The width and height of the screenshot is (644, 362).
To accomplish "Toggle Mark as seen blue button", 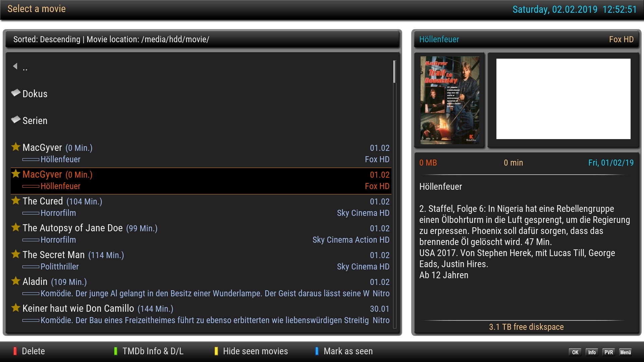I will click(317, 351).
